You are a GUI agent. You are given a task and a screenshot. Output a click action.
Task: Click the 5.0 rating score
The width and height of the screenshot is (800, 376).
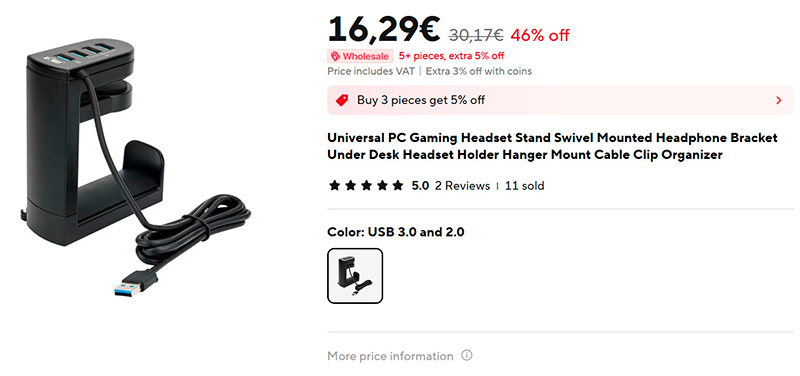pyautogui.click(x=420, y=186)
